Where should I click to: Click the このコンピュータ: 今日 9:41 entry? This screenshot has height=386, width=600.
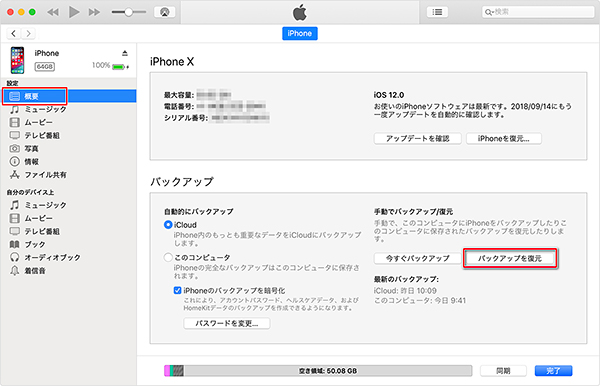[x=420, y=301]
